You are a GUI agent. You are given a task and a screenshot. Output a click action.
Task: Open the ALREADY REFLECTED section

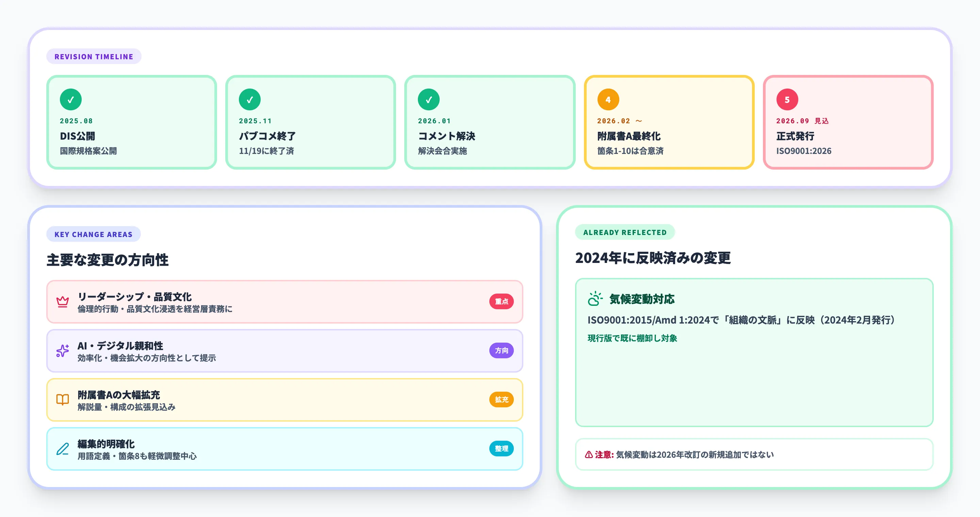point(624,232)
